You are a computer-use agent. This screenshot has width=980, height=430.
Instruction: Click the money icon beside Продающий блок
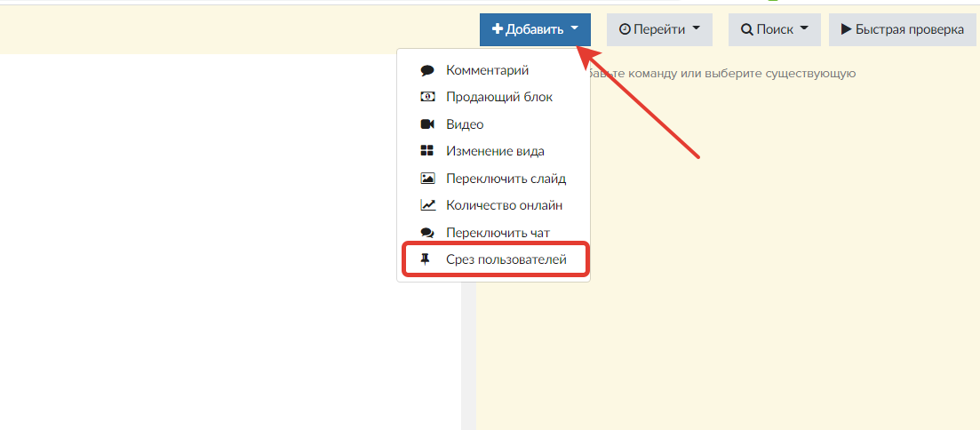click(x=427, y=97)
